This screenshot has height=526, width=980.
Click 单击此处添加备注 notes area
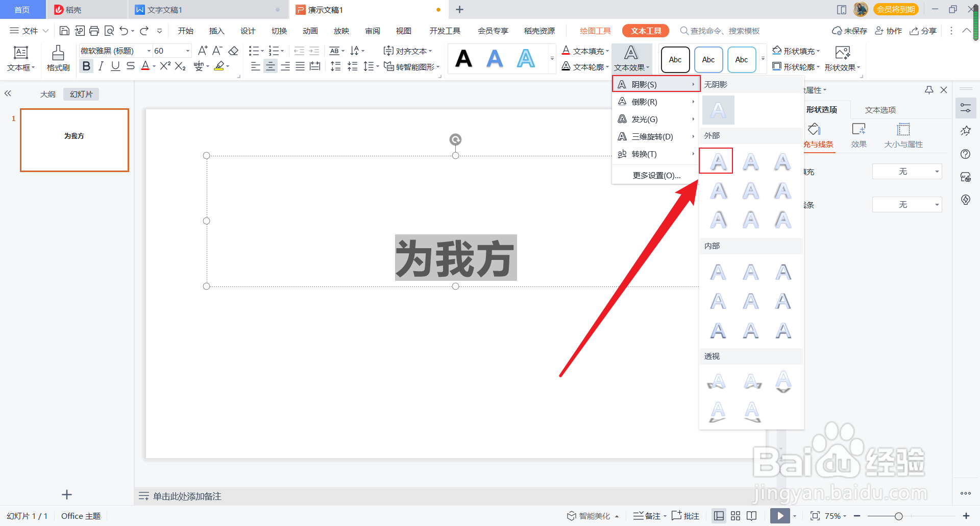tap(187, 496)
